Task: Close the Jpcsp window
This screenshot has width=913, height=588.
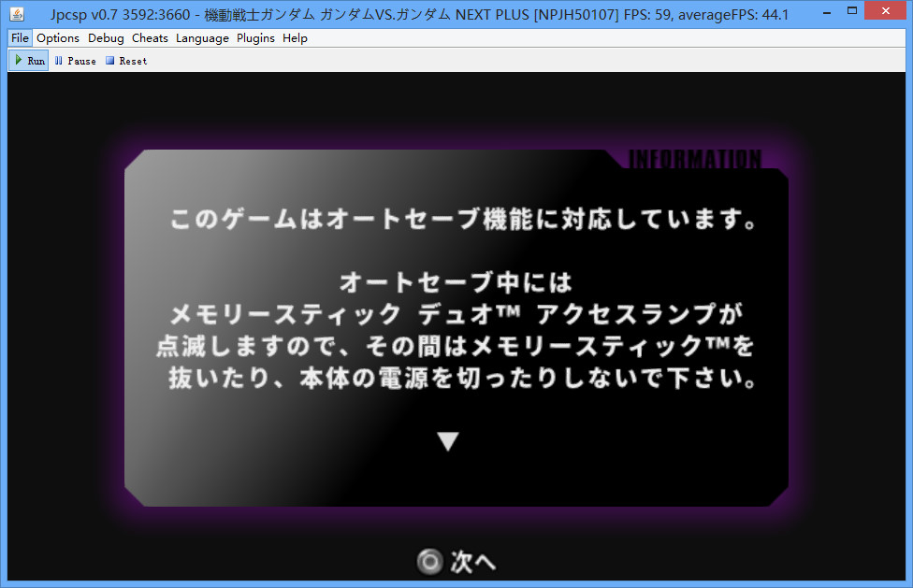Action: (886, 11)
